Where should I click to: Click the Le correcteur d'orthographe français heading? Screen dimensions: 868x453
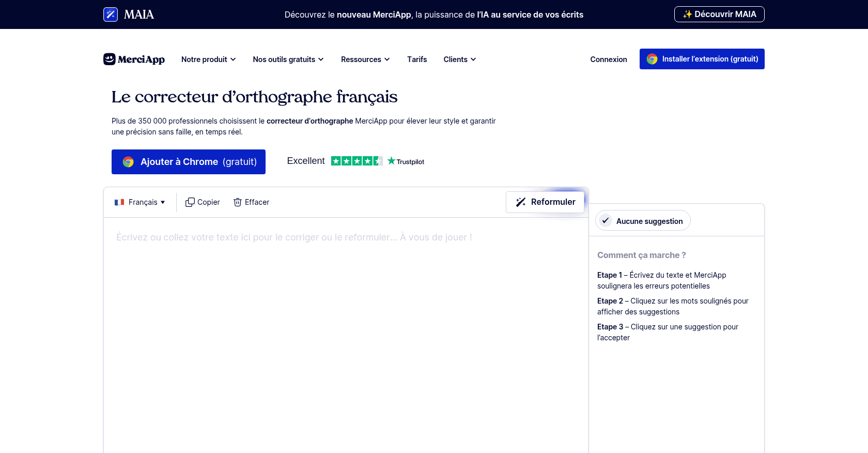coord(255,97)
